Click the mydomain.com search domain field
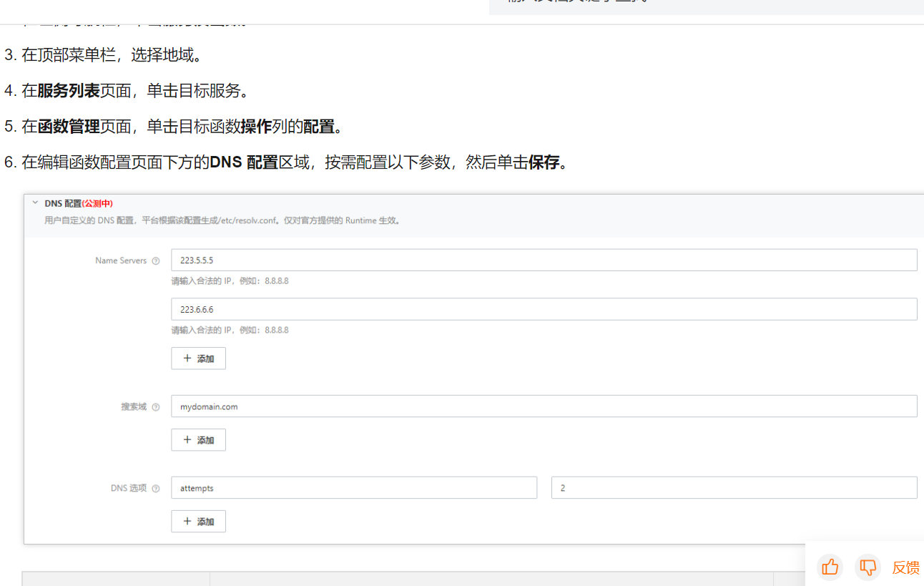The image size is (924, 586). click(544, 406)
